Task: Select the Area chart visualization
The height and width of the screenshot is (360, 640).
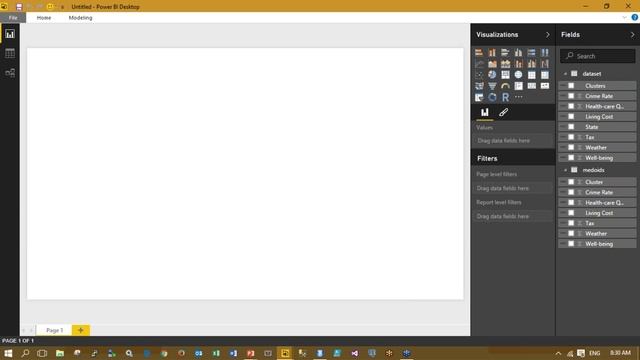Action: (492, 64)
